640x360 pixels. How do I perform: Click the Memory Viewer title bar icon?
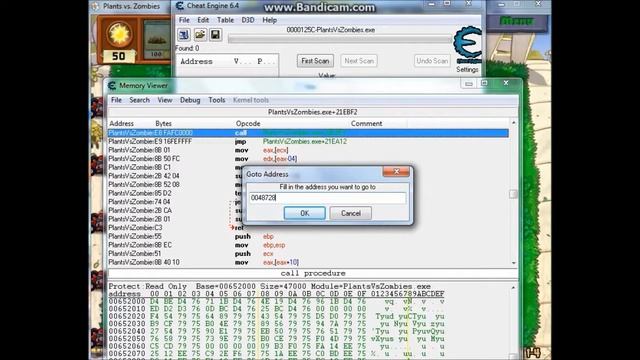coord(112,86)
